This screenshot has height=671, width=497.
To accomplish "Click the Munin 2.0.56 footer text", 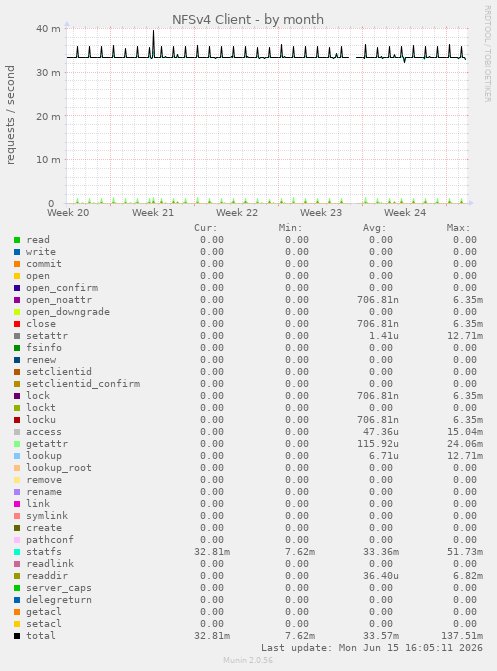I will point(248,660).
